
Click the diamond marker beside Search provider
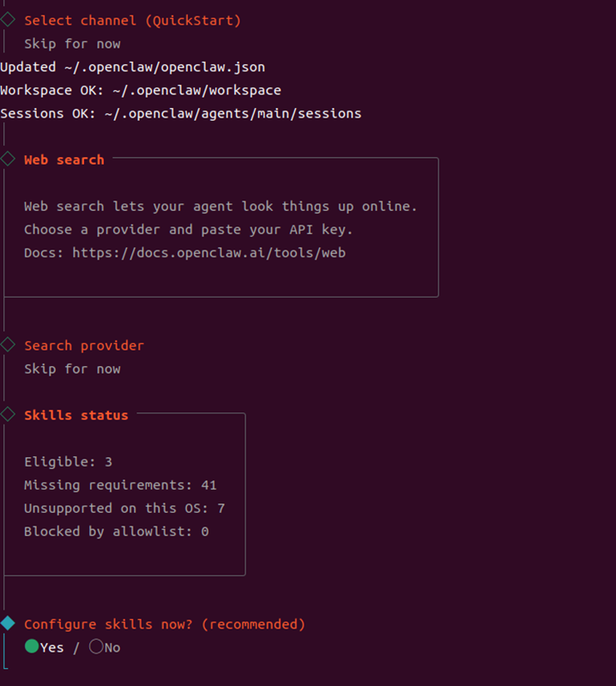pos(8,345)
